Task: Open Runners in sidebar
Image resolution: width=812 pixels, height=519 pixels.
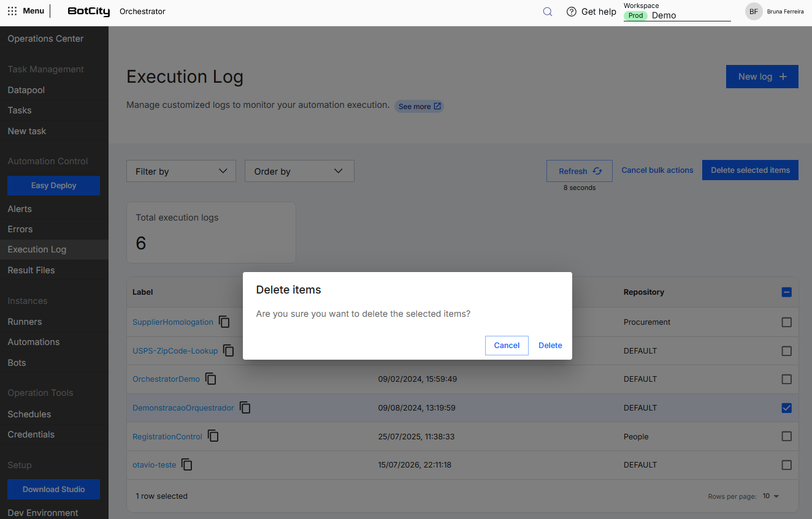Action: point(25,322)
